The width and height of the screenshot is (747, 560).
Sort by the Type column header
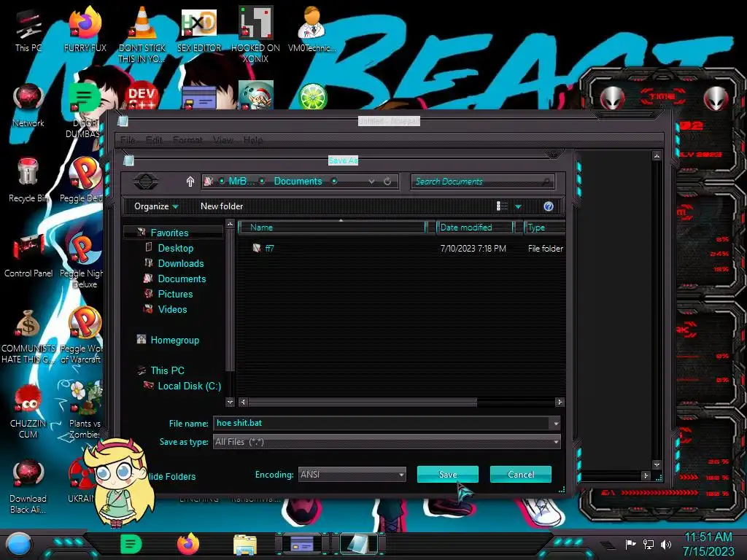pos(544,227)
